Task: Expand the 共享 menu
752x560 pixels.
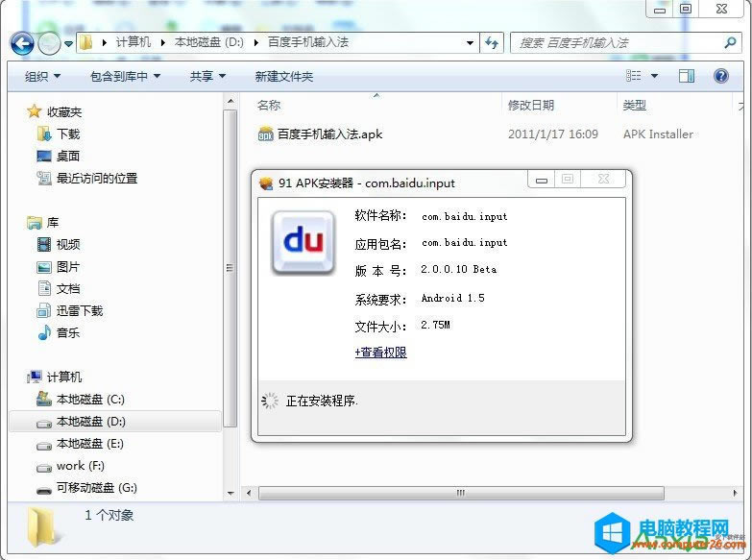Action: 207,76
